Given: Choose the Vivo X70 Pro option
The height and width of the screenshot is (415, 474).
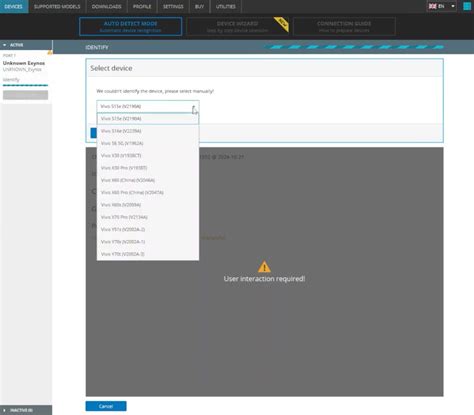Looking at the screenshot, I should [148, 217].
